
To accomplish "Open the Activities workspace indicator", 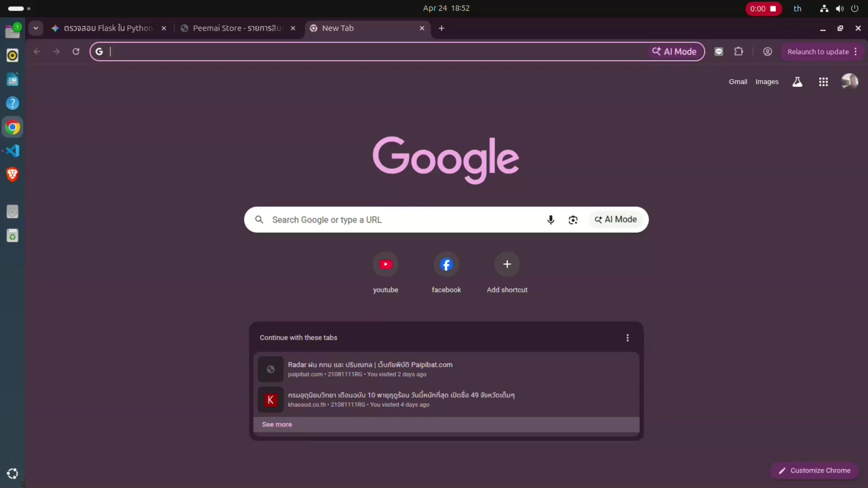I will pyautogui.click(x=19, y=9).
